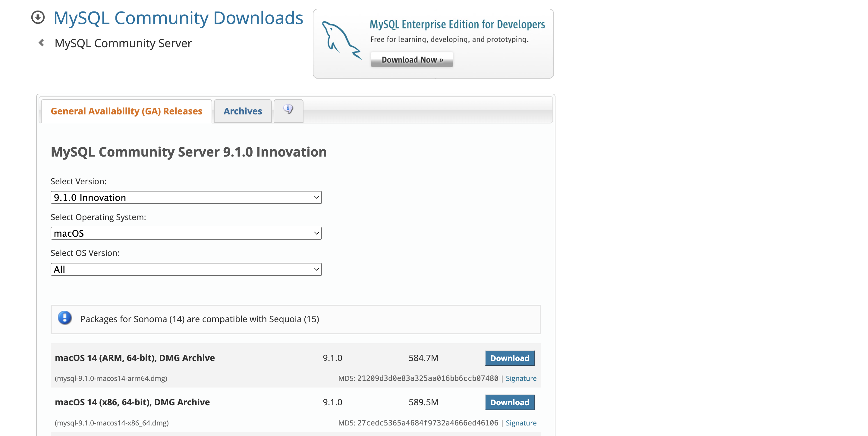Image resolution: width=868 pixels, height=436 pixels.
Task: Click the MySQL Community Downloads heading link
Action: (178, 18)
